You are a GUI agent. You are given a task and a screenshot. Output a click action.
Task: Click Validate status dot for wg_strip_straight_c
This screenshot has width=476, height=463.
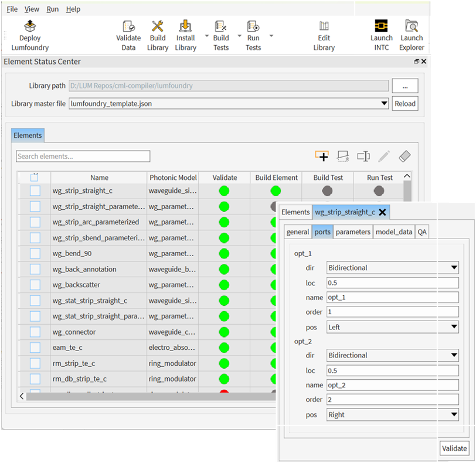pos(224,191)
